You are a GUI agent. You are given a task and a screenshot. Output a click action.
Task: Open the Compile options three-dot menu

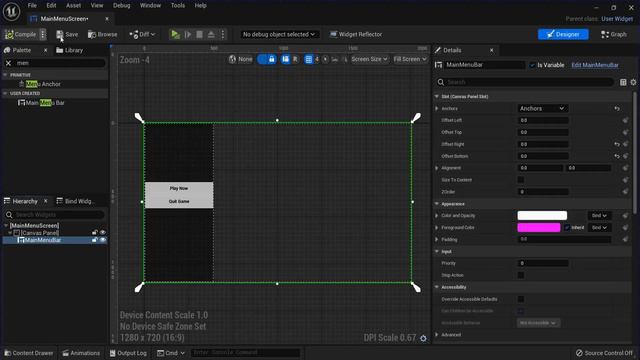42,35
